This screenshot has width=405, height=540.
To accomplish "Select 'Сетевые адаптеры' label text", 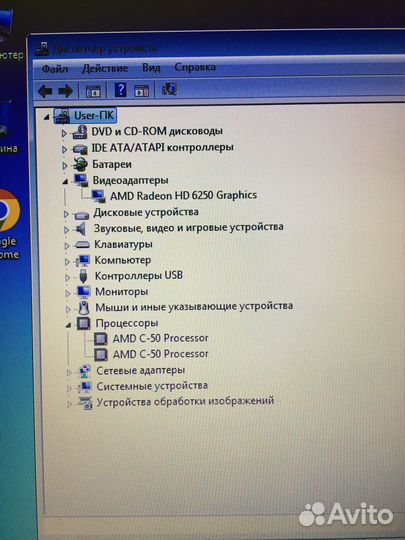I will point(141,370).
